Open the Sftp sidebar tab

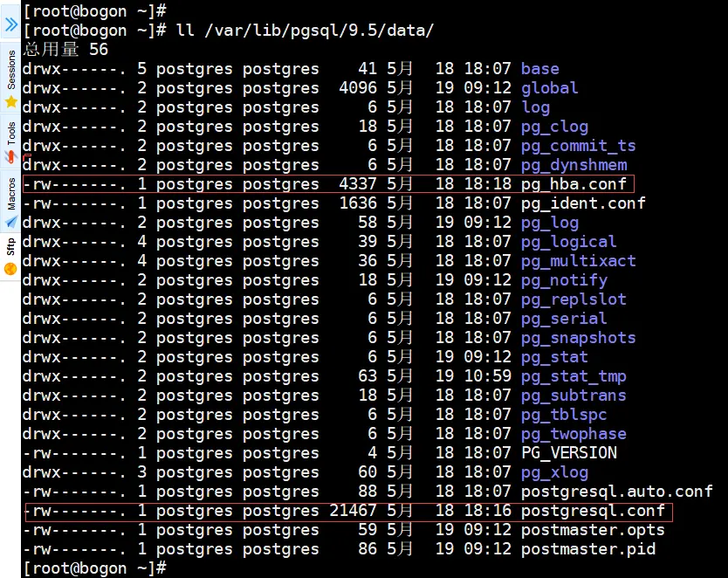10,256
